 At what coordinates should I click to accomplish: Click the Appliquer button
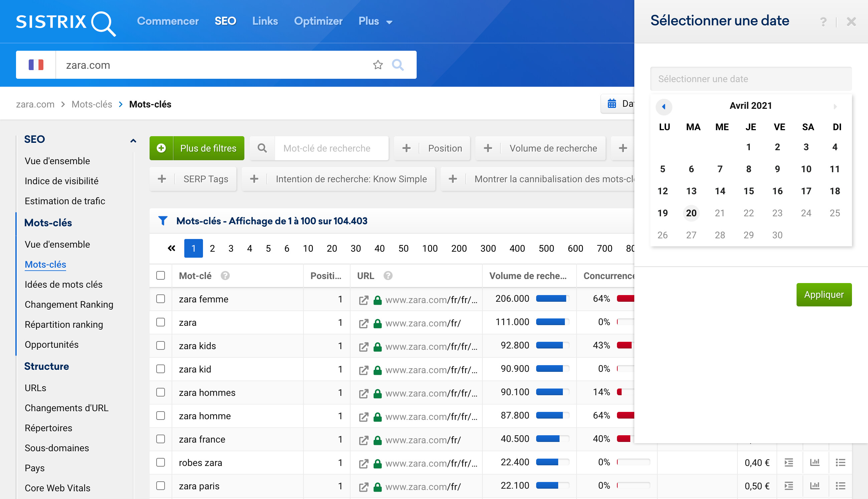824,294
